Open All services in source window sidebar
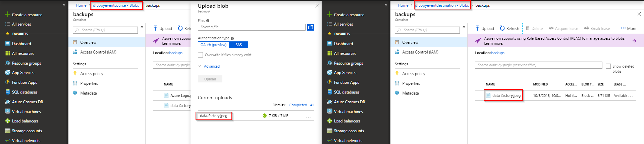This screenshot has width=644, height=144. [x=18, y=24]
